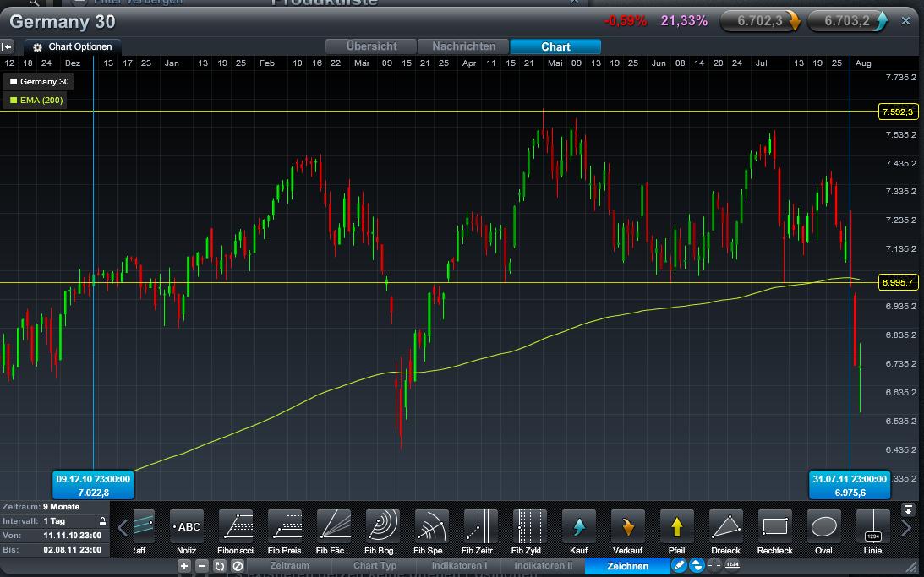Toggle Germany 30 series in legend
Image resolution: width=924 pixels, height=577 pixels.
point(39,82)
